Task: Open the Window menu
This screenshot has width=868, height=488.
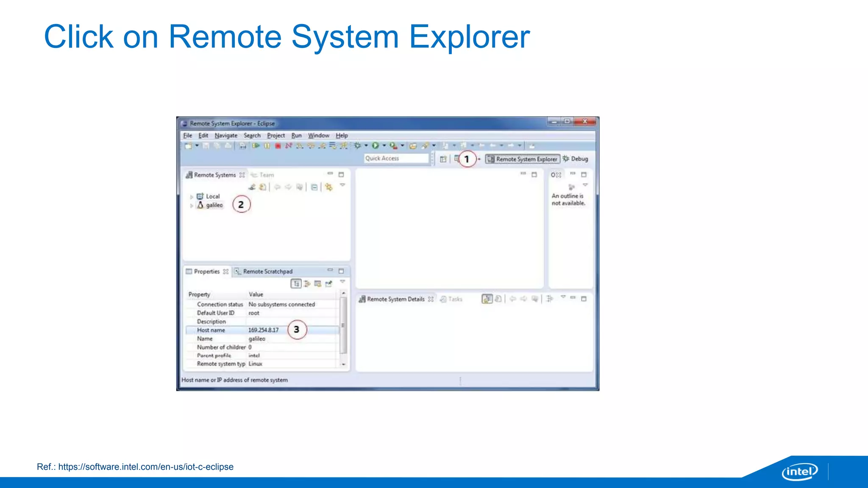Action: click(x=318, y=136)
